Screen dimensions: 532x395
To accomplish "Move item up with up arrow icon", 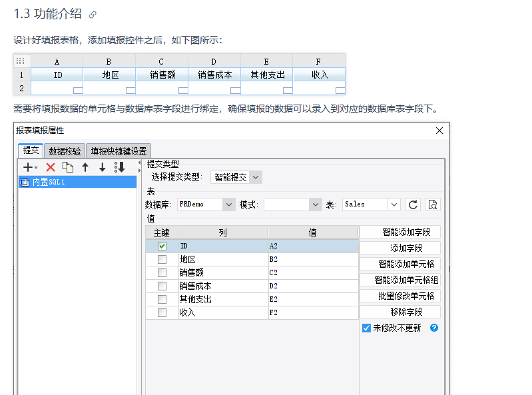I will (85, 167).
